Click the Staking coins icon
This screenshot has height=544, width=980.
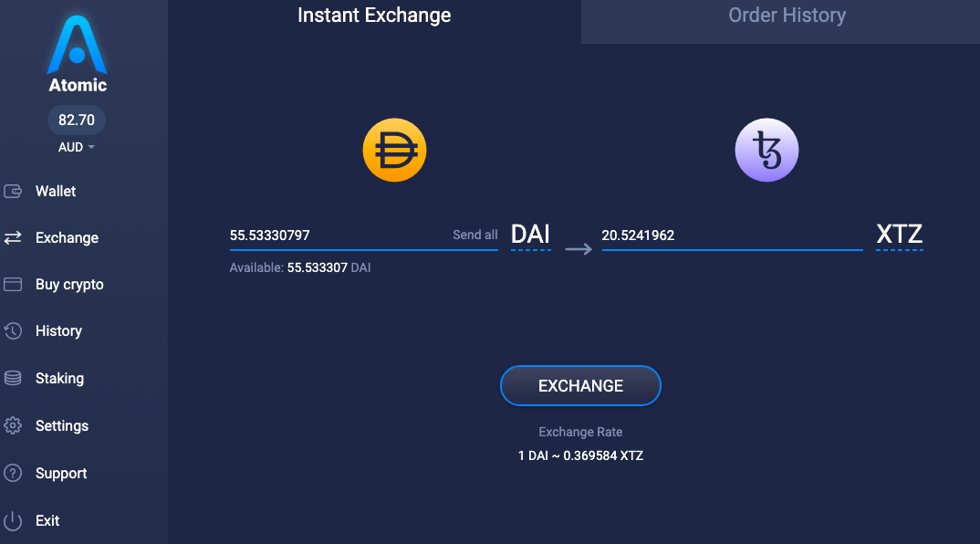13,378
